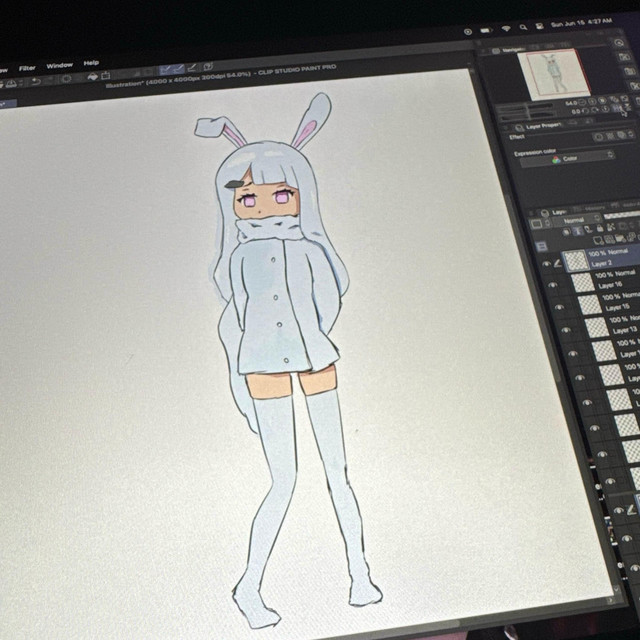Toggle the Lock layer padlock icon
Image resolution: width=640 pixels, height=640 pixels.
(600, 228)
